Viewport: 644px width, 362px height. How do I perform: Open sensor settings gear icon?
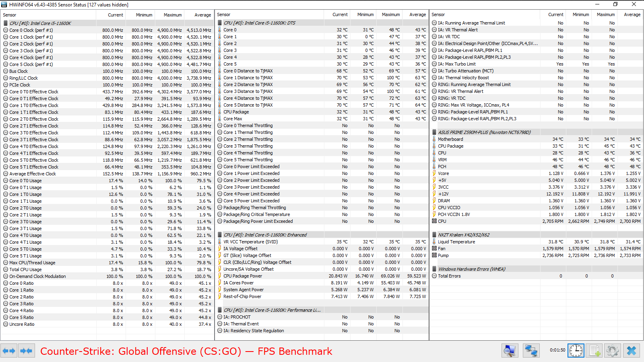coord(613,351)
